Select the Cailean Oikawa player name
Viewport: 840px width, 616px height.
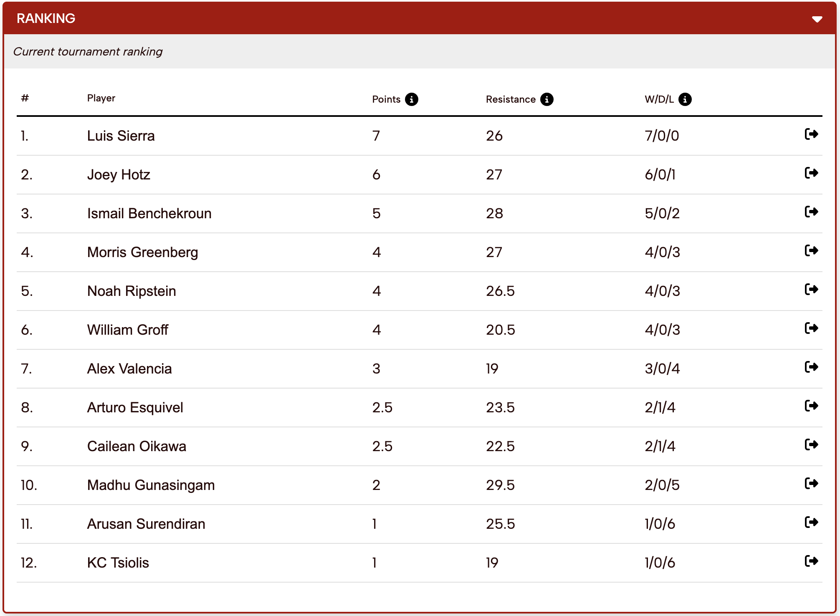coord(137,446)
